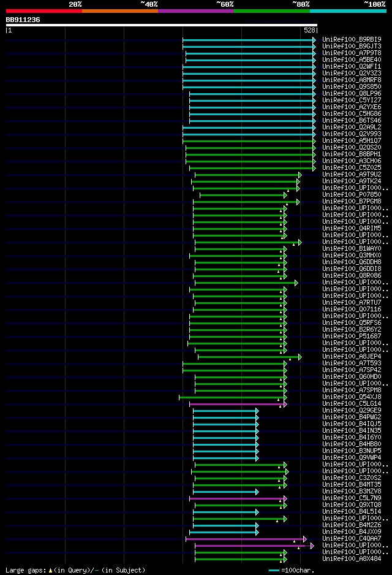Click UniRef100_A7RTU7 hit

352,302
